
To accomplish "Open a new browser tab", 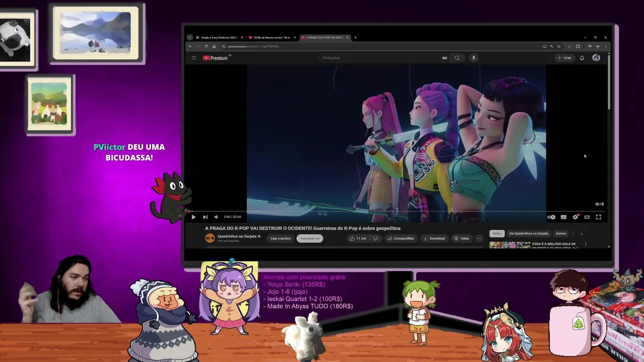I will point(355,37).
